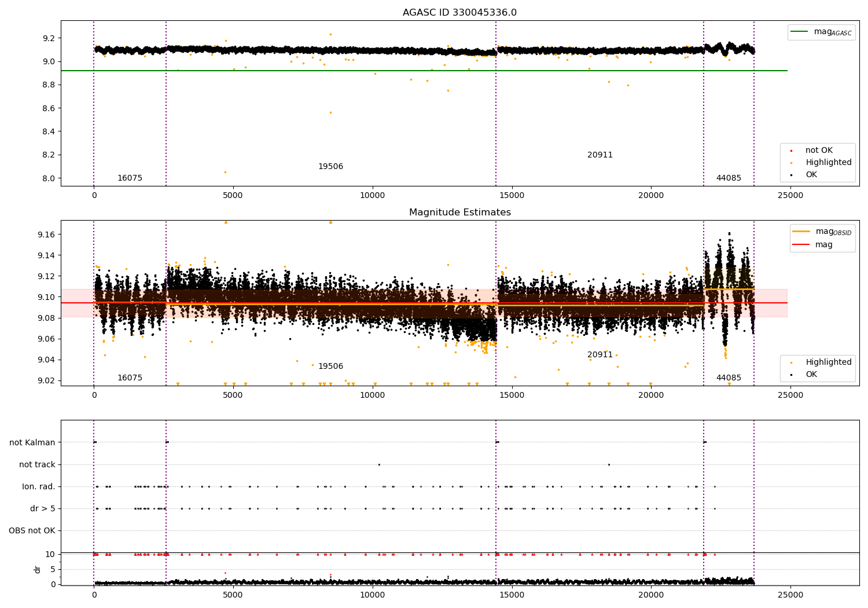The width and height of the screenshot is (868, 608).
Task: Click x-axis tick 10000 under Magnitude Estimates plot
Action: click(x=373, y=395)
